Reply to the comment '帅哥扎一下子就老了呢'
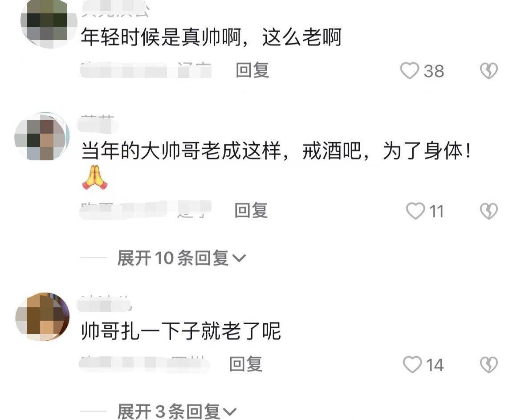 point(246,364)
